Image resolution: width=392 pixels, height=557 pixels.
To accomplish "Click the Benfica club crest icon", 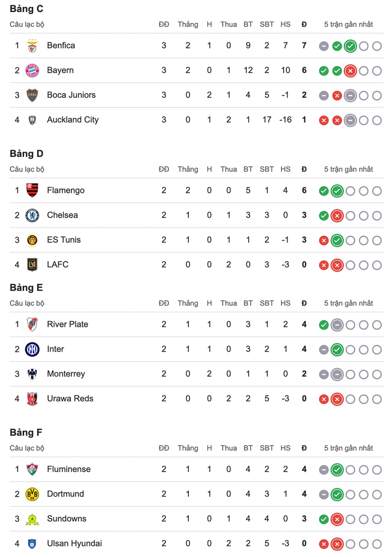I will (32, 46).
